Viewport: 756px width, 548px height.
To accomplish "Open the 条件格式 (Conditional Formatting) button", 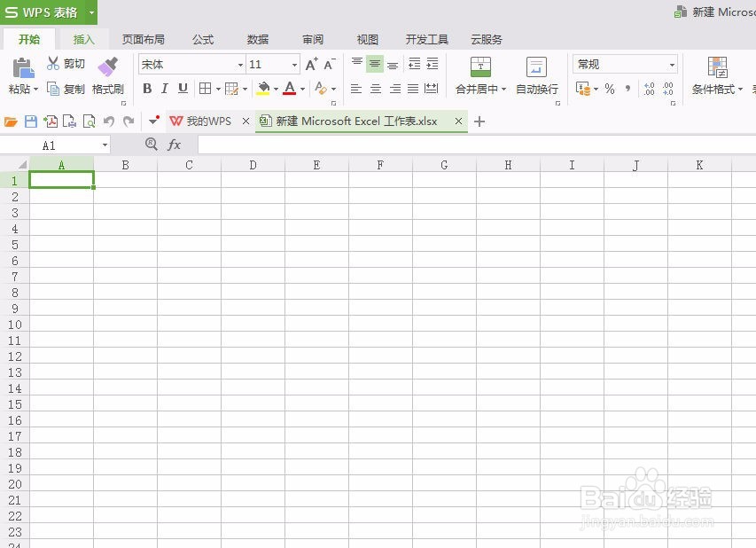I will coord(714,75).
